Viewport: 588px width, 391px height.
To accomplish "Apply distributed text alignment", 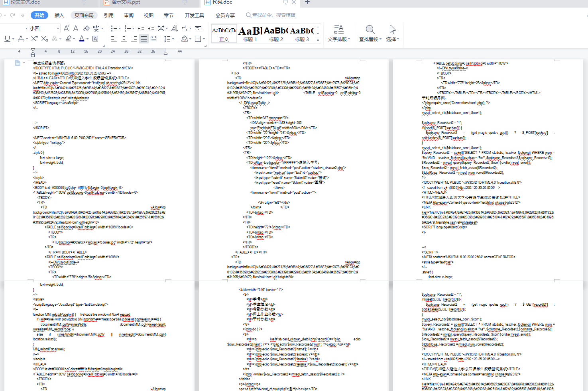I will [154, 39].
